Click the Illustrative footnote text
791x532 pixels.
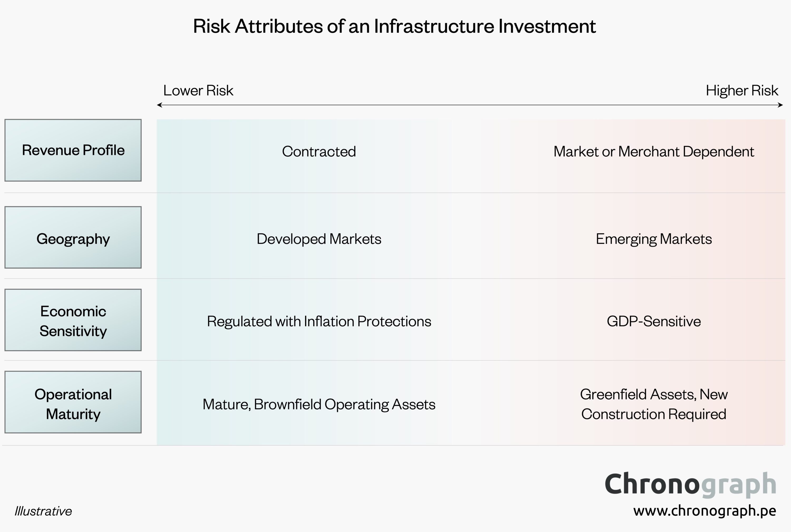tap(43, 511)
